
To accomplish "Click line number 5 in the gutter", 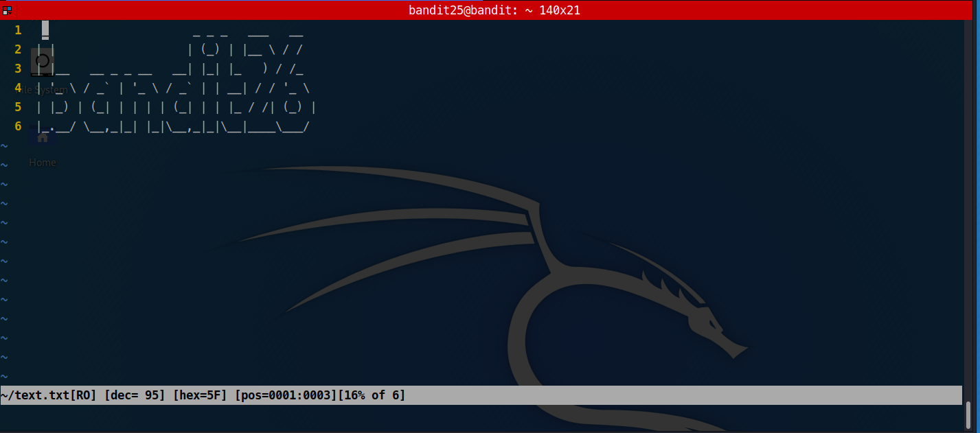I will [x=18, y=107].
